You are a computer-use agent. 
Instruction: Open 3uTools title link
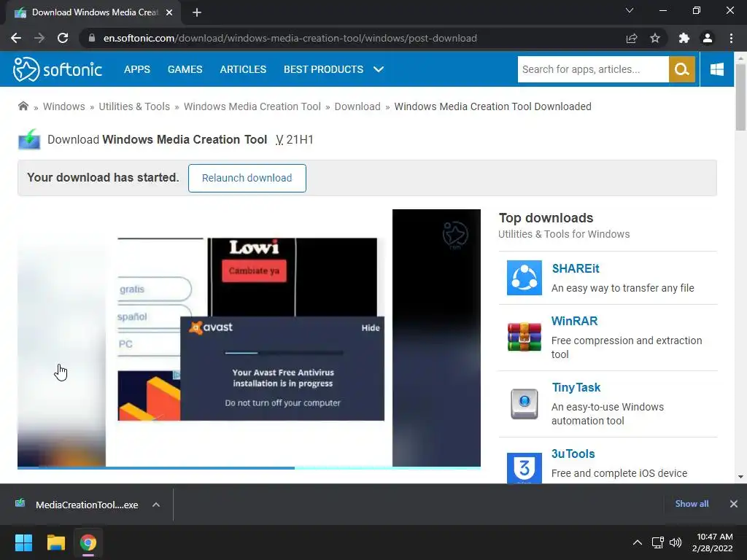pyautogui.click(x=573, y=454)
